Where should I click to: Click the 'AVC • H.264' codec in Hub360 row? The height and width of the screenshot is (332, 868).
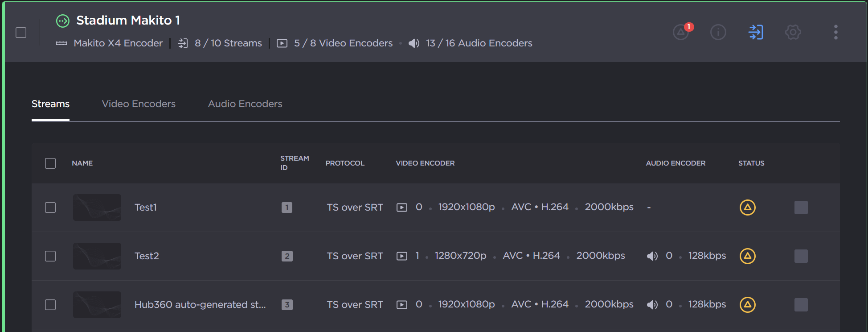540,304
